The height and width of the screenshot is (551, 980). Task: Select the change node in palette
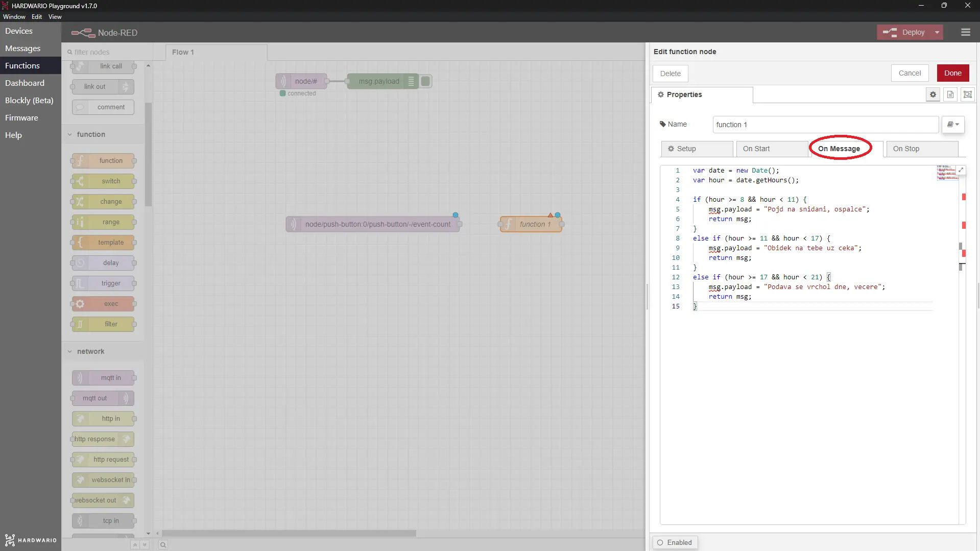pyautogui.click(x=103, y=202)
